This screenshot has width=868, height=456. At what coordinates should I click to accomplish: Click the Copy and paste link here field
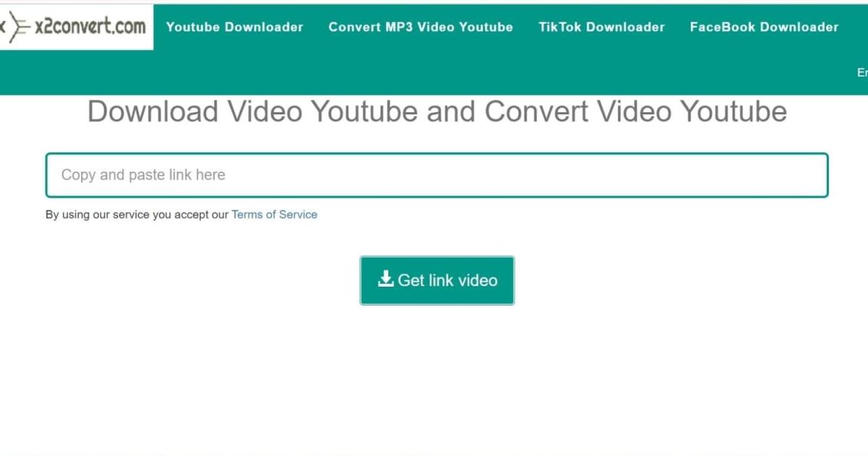pos(436,174)
